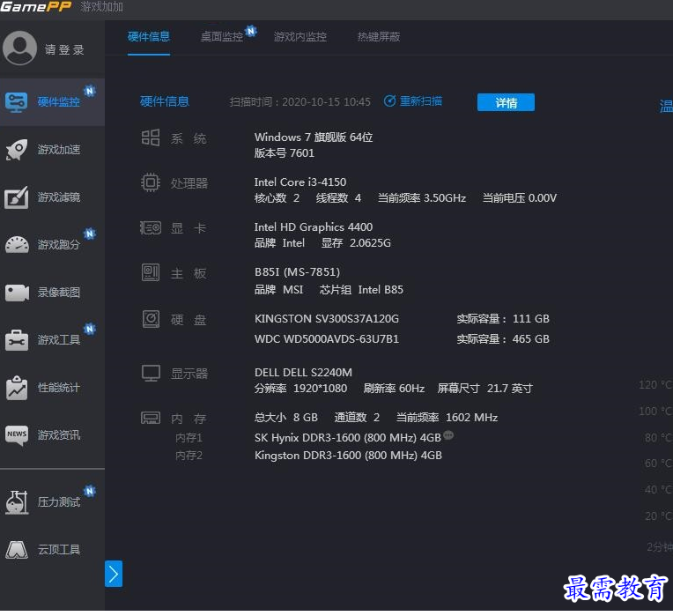The width and height of the screenshot is (673, 616).
Task: Open 游戏加速 rocket icon
Action: click(17, 150)
